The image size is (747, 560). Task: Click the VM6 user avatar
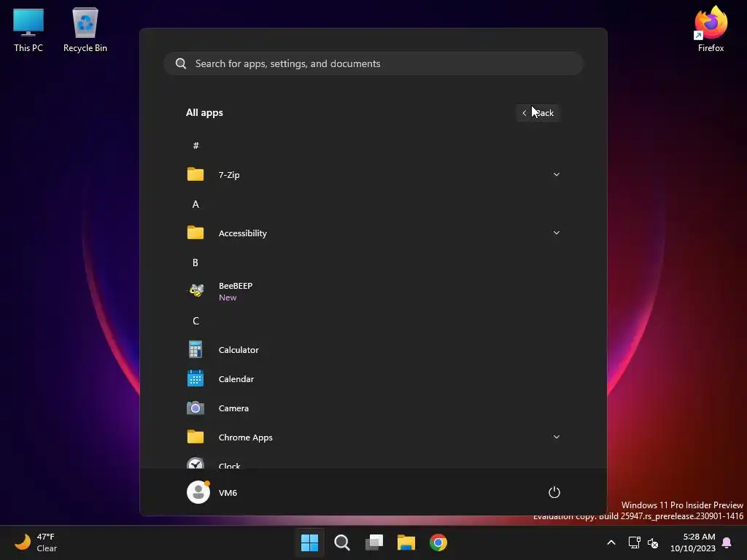point(198,492)
